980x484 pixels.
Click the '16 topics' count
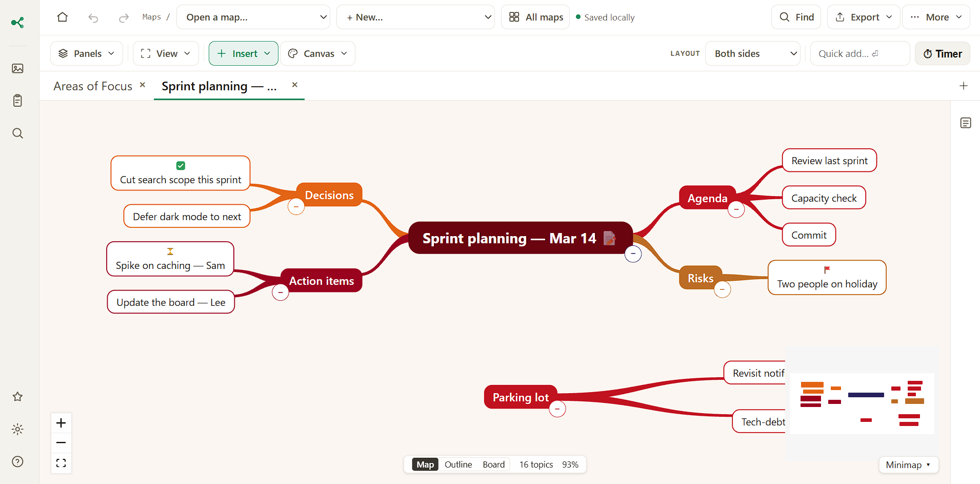pos(536,464)
